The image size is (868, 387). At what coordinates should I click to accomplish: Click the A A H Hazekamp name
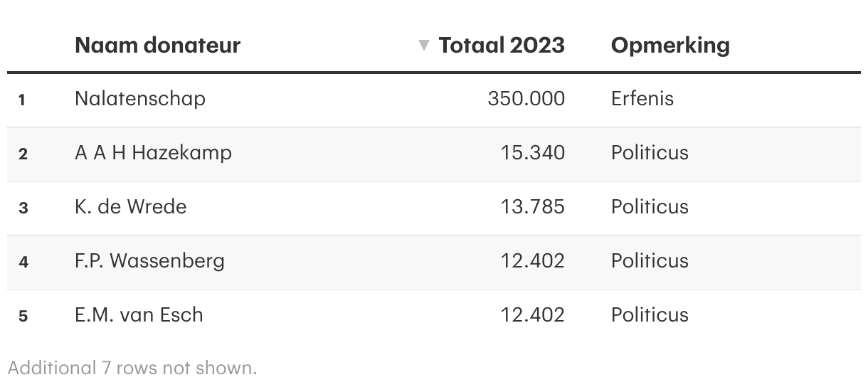tap(153, 153)
